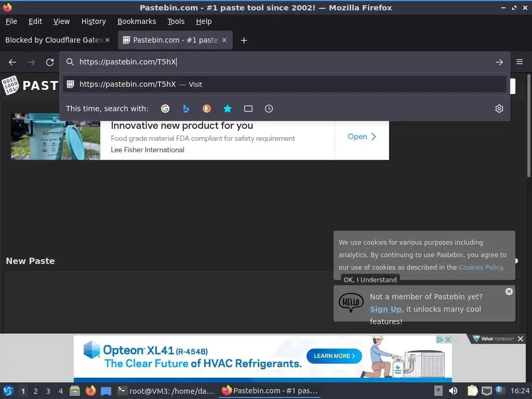
Task: Close the Opteon ad with the X
Action: coord(448,339)
